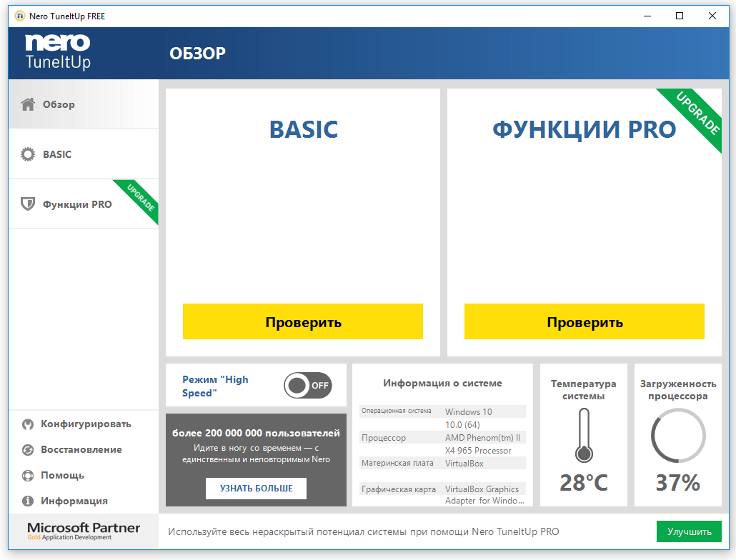Click Проверить under Функции PRO card
Viewport: 736px width, 560px height.
tap(585, 321)
